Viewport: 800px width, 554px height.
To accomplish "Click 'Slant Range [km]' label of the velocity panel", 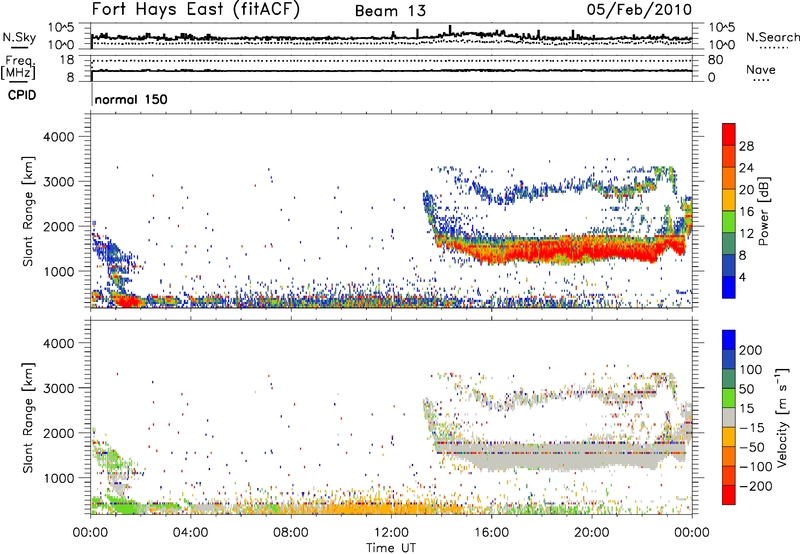I will (28, 418).
